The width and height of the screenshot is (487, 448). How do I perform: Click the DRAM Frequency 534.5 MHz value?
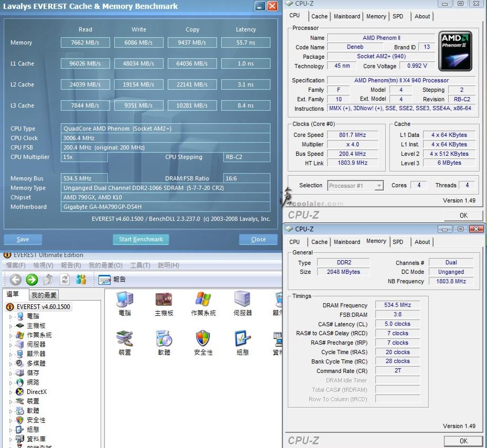397,305
